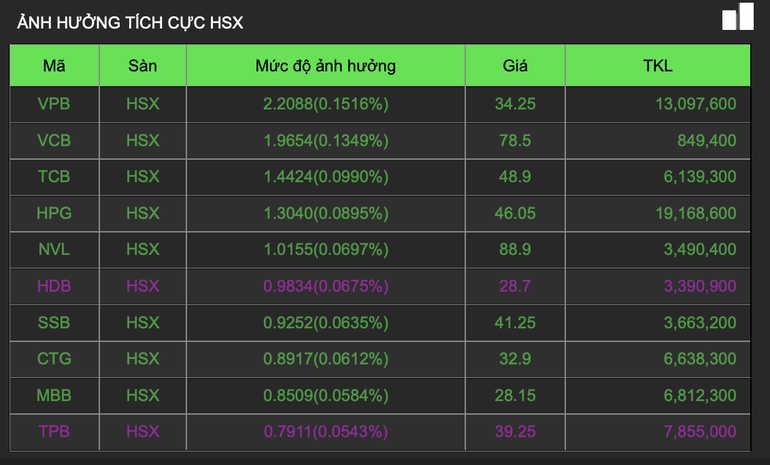Sort by the TKL column header
Viewport: 770px width, 465px height.
coord(658,66)
